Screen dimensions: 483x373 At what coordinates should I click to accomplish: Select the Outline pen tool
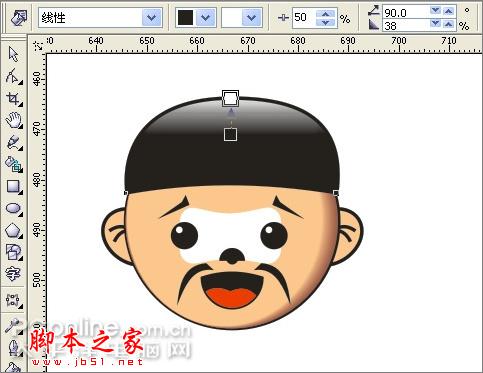(x=13, y=347)
